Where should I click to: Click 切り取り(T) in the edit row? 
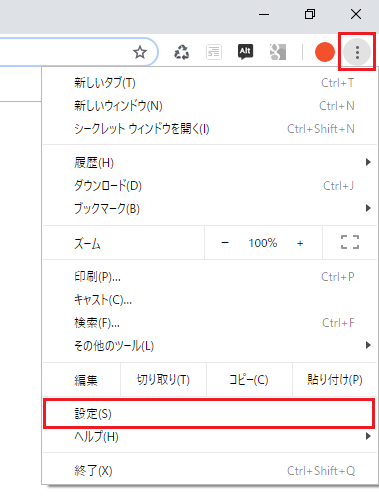click(x=163, y=380)
